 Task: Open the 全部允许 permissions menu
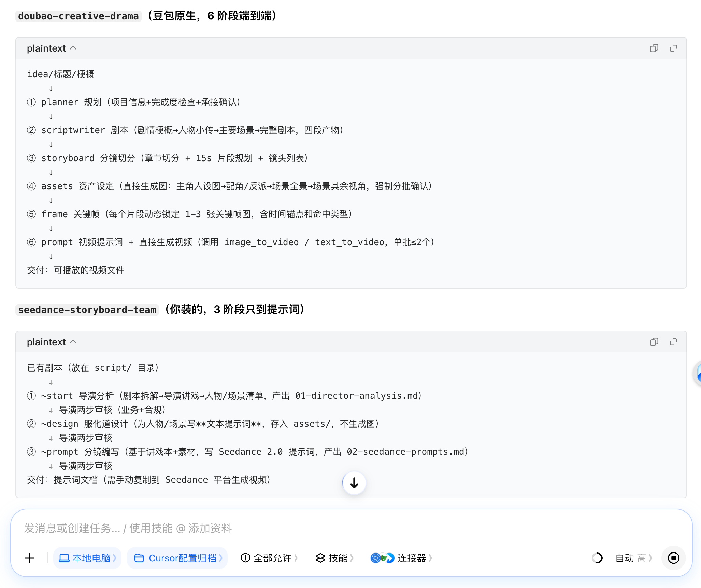(269, 558)
